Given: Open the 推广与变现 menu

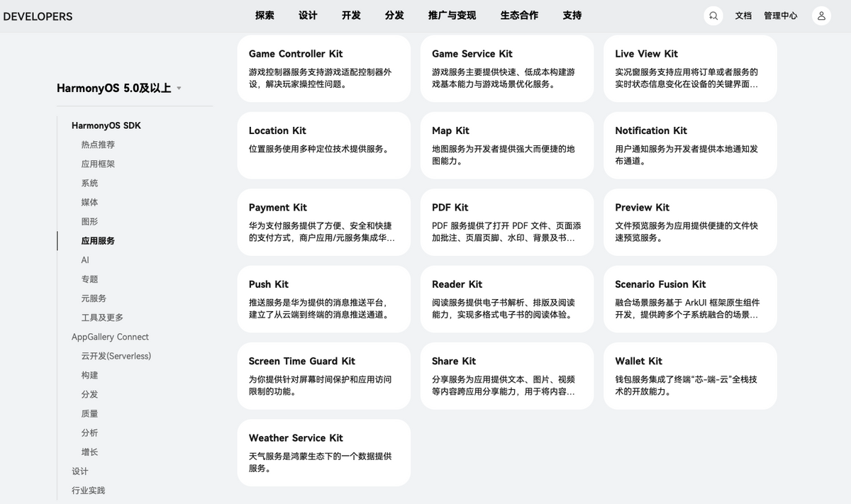Looking at the screenshot, I should click(452, 16).
